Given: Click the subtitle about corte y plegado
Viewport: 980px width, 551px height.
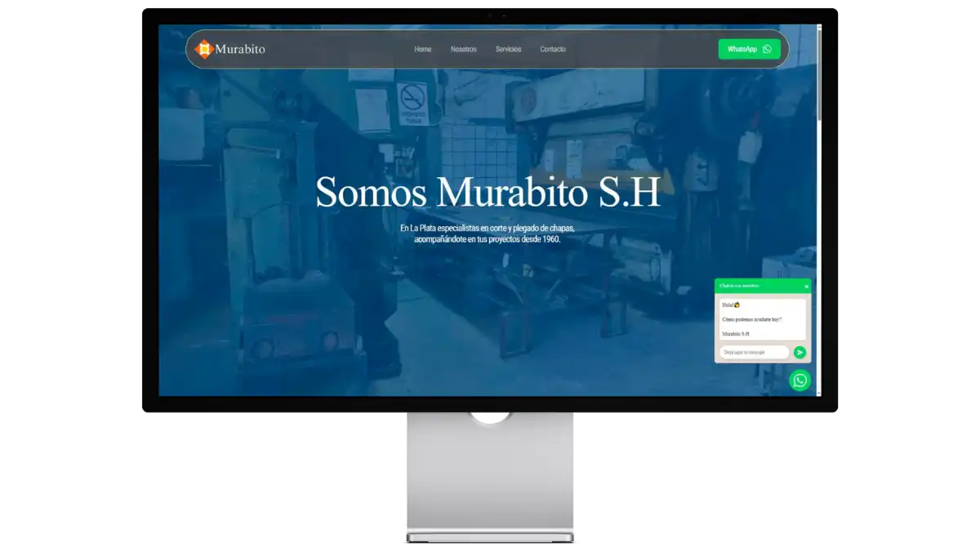Looking at the screenshot, I should click(x=488, y=234).
